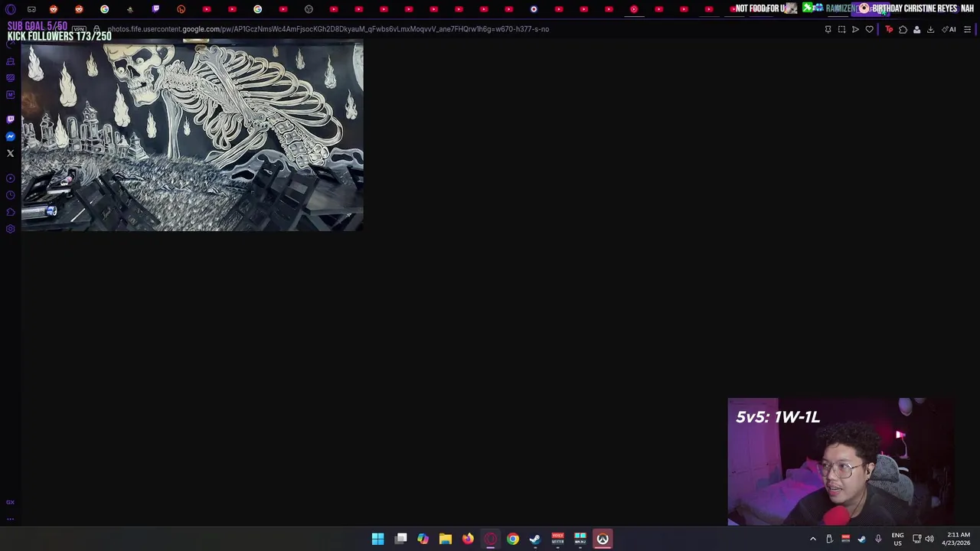Image resolution: width=980 pixels, height=551 pixels.
Task: Open Firefox from the taskbar
Action: 468,539
